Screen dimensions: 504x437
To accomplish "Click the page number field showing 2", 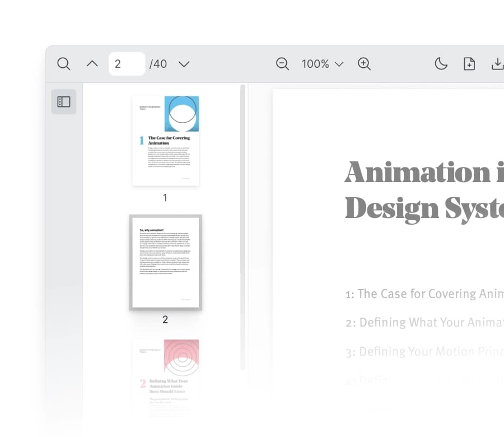I will 127,64.
